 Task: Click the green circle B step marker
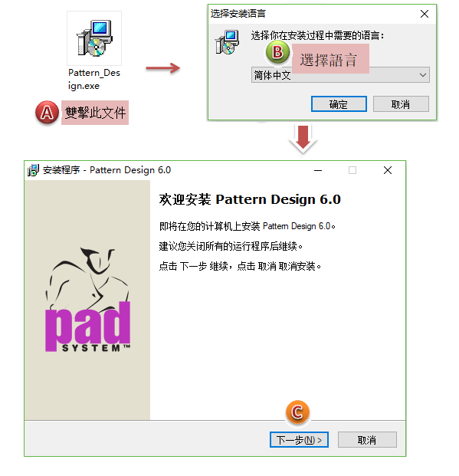pyautogui.click(x=277, y=52)
